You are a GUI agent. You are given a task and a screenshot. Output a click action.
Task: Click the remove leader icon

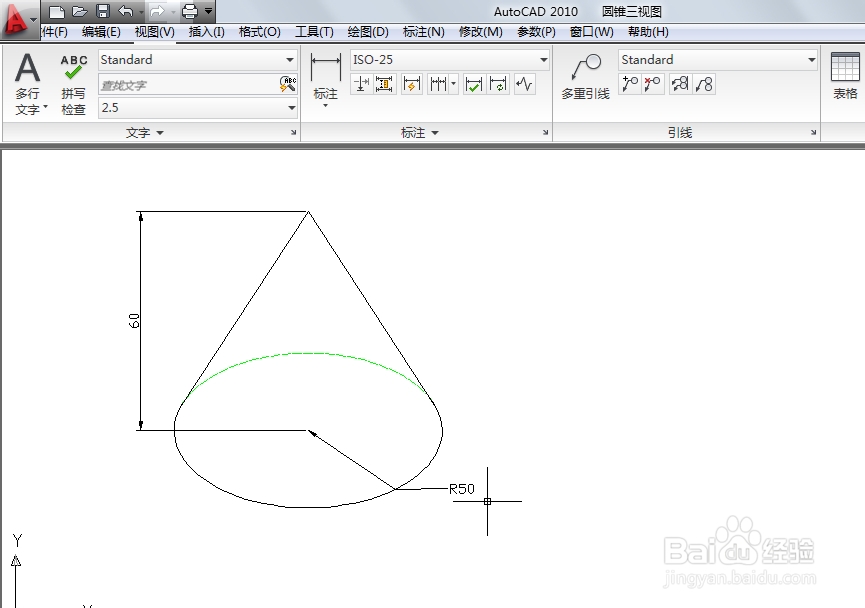click(652, 84)
